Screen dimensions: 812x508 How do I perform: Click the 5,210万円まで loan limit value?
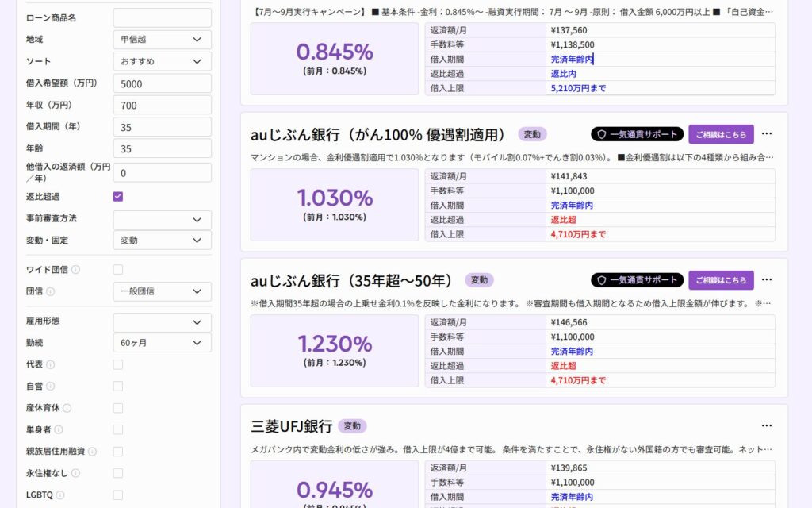[578, 88]
